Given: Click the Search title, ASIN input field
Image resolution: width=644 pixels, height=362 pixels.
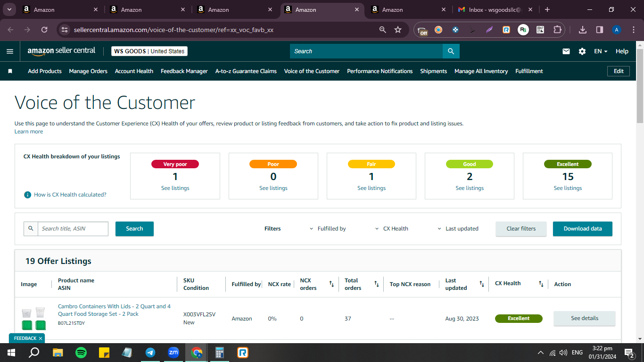Looking at the screenshot, I should (73, 229).
